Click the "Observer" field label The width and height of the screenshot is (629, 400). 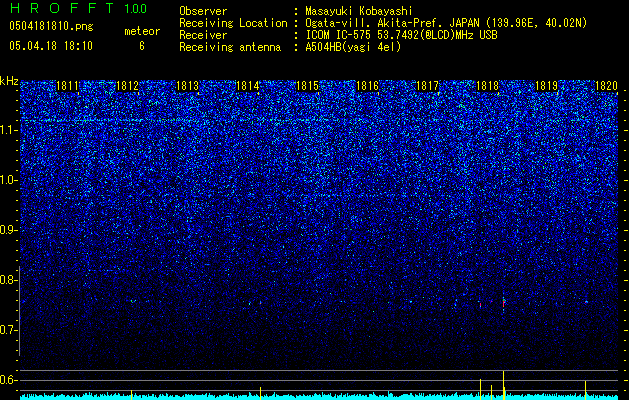[x=203, y=11]
